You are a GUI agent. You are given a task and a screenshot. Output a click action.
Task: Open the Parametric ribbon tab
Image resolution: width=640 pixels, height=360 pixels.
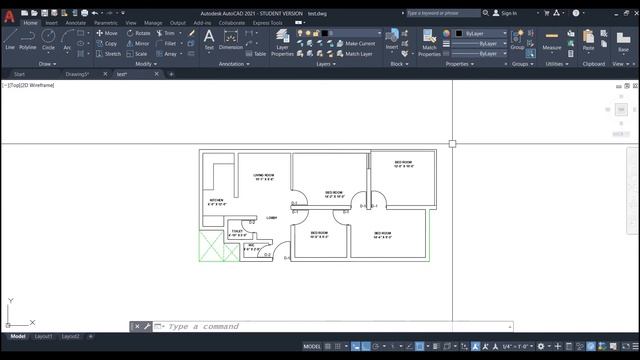pyautogui.click(x=106, y=23)
